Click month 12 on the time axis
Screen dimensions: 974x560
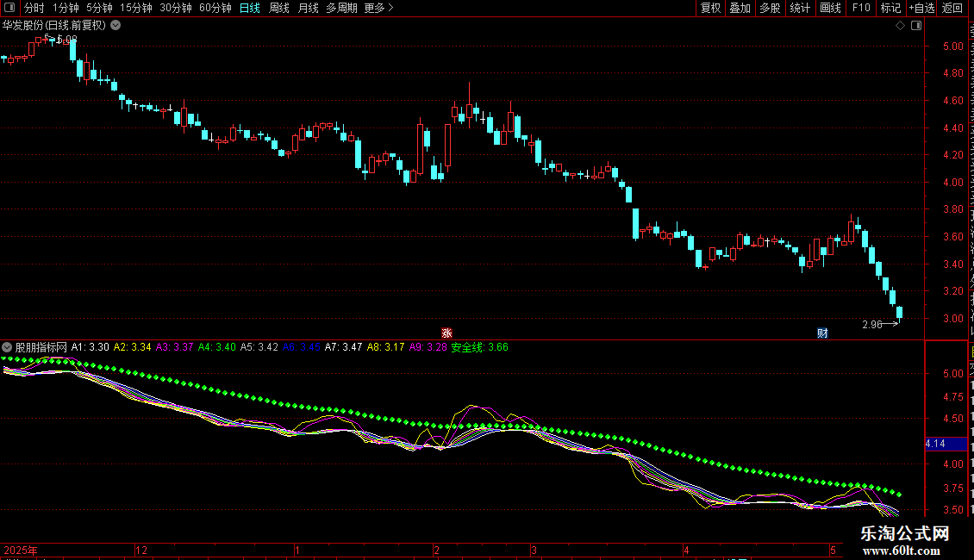(x=141, y=550)
